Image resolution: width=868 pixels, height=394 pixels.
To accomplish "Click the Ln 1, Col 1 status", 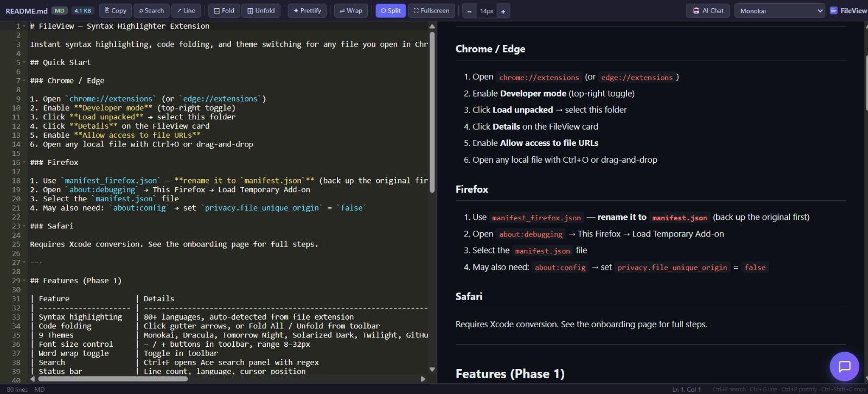I will pyautogui.click(x=687, y=390).
